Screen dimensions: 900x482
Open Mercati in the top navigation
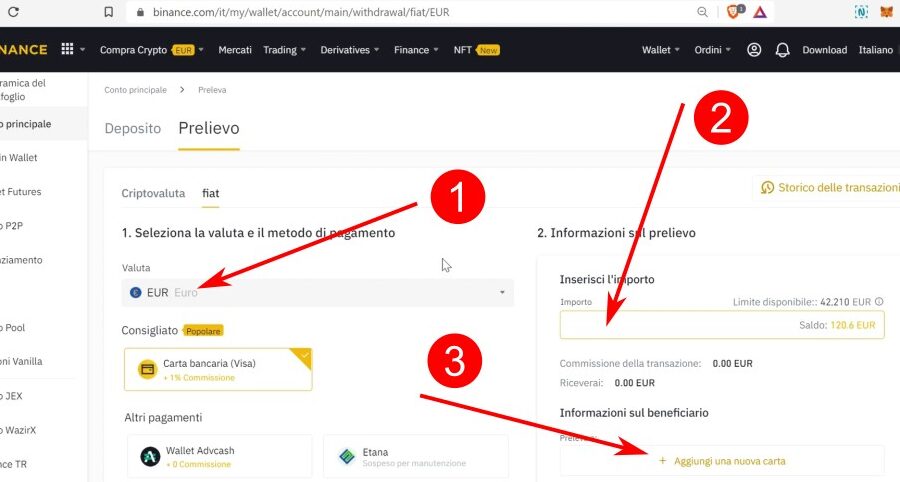click(235, 50)
